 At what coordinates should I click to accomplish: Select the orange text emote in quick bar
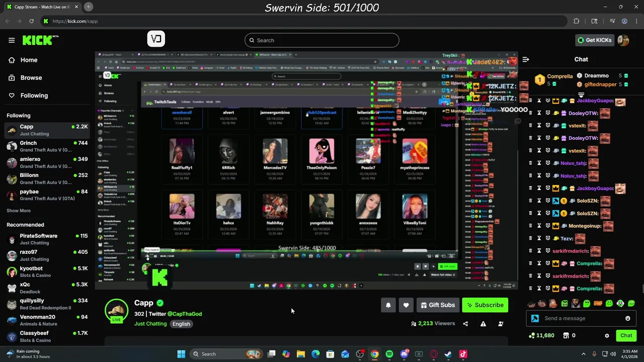point(598,304)
